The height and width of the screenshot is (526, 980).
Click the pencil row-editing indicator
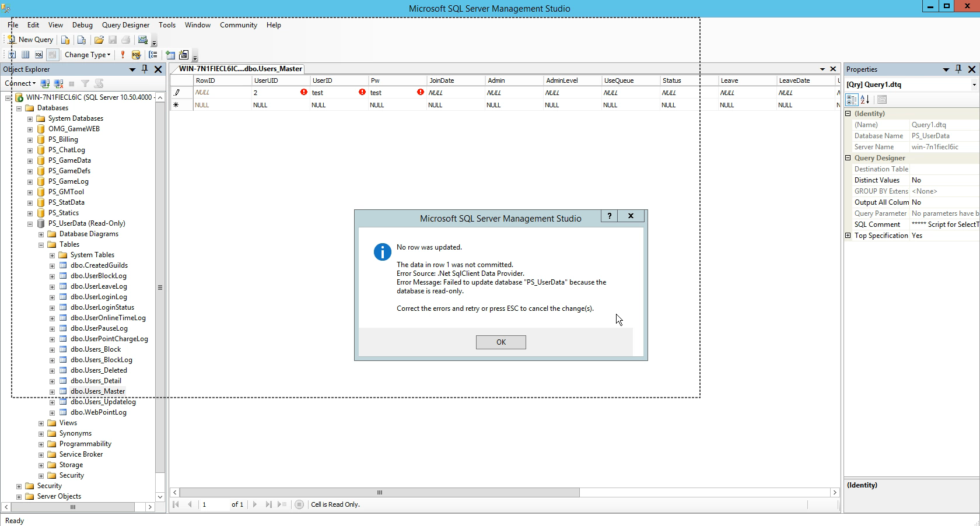[177, 92]
